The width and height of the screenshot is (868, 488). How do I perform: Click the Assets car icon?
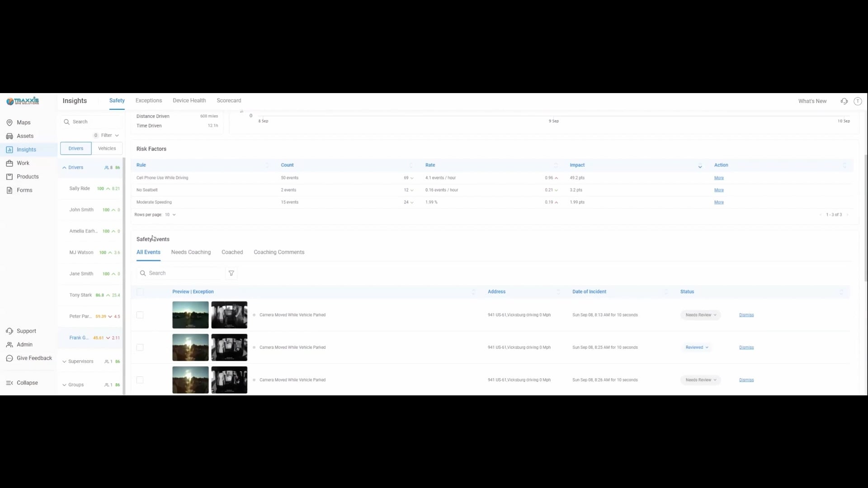9,136
